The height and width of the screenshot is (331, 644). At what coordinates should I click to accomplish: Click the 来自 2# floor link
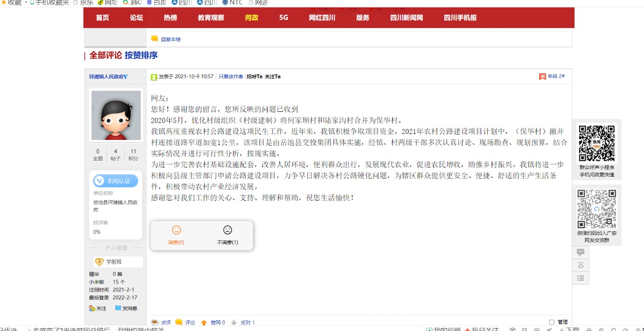coord(556,76)
